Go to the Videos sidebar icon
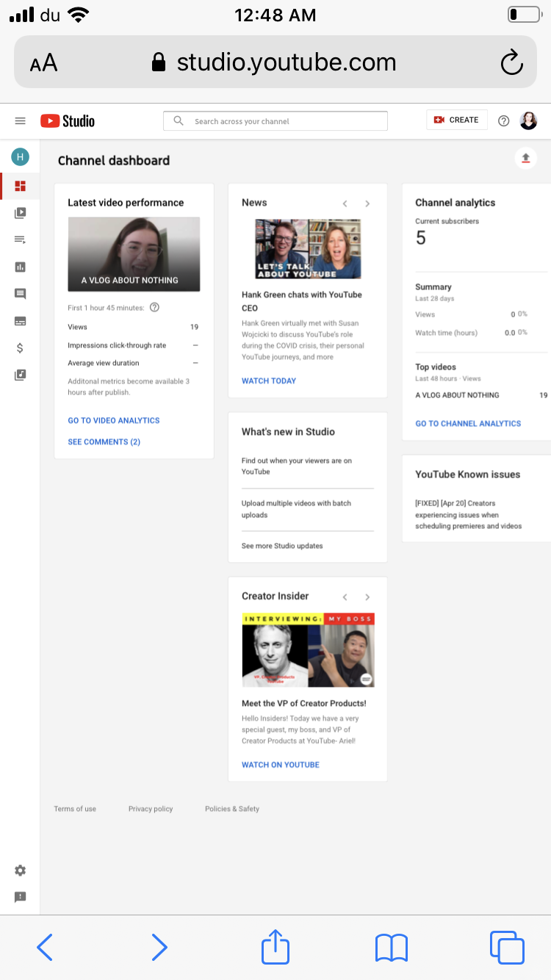 (x=20, y=213)
